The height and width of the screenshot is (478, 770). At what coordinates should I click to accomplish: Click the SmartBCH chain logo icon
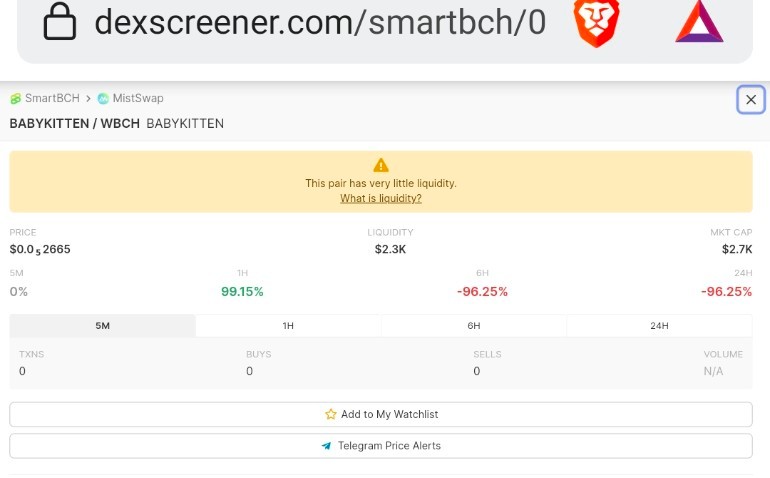click(x=16, y=99)
